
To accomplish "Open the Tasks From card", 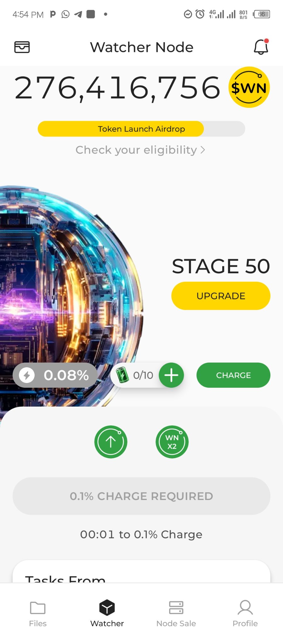I will [141, 571].
